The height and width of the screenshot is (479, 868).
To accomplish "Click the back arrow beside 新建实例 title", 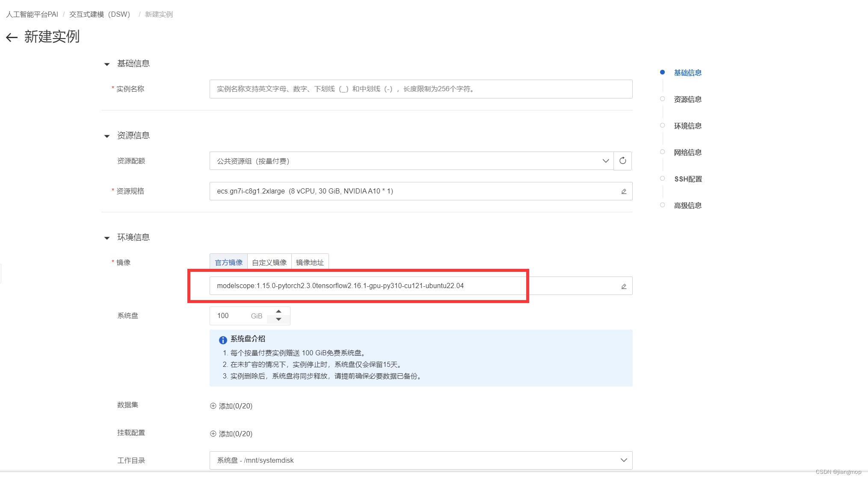I will tap(11, 38).
